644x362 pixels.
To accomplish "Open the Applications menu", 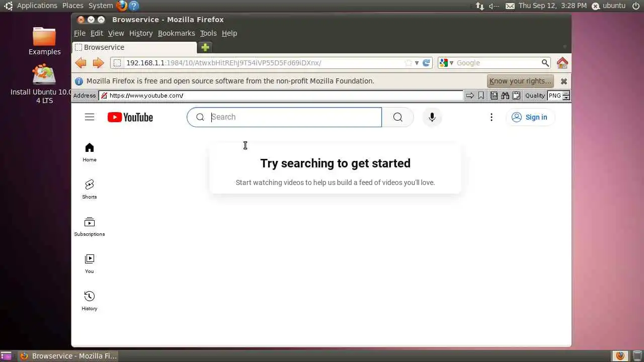I will pyautogui.click(x=37, y=6).
